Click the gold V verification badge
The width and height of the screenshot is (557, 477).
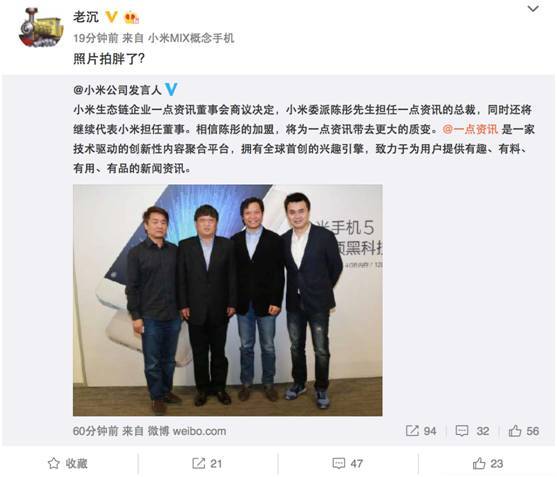(112, 16)
